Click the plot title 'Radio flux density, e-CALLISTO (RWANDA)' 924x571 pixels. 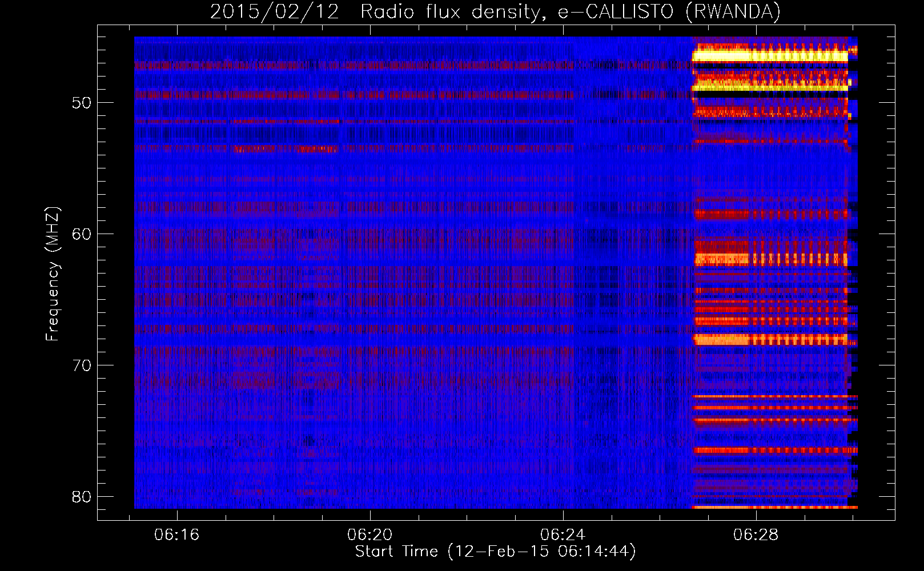click(571, 12)
